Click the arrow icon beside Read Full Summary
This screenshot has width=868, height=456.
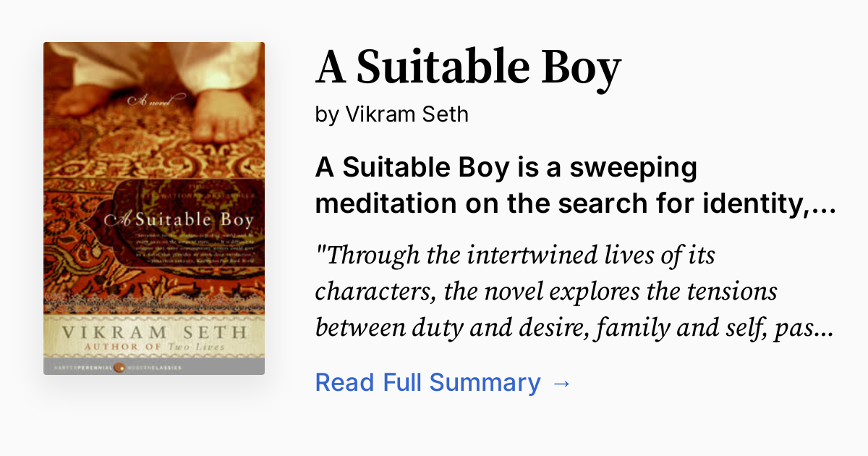pos(562,382)
